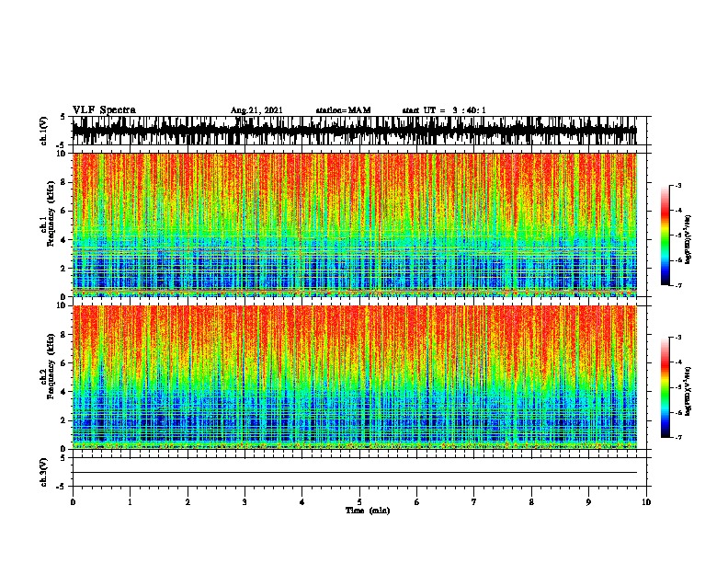
Task: Click the "4" tick on the time axis
Action: [302, 502]
